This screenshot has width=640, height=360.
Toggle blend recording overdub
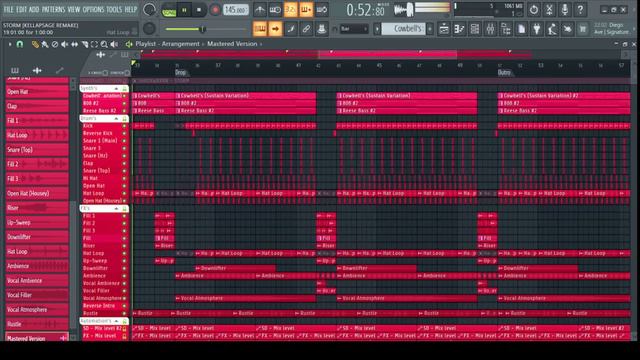click(306, 10)
